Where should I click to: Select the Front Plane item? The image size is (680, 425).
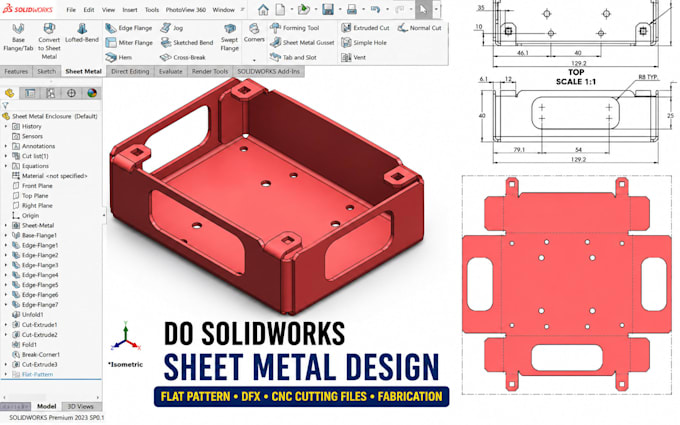click(x=33, y=186)
